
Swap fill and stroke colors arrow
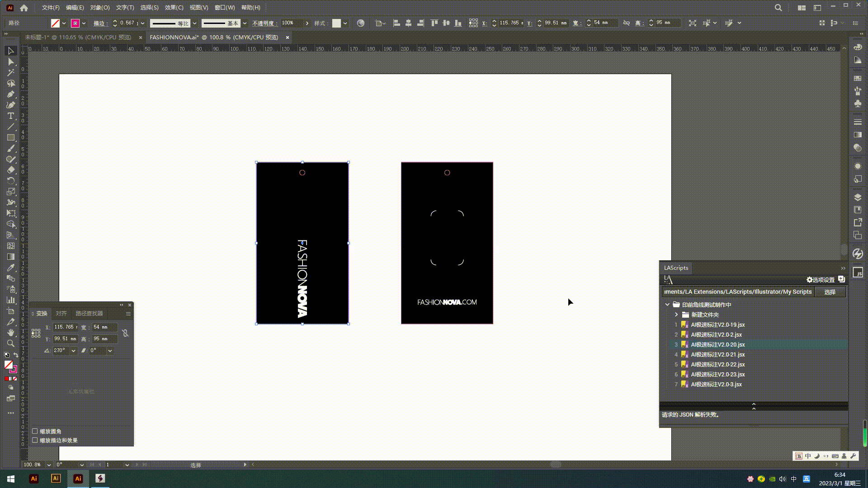[16, 355]
